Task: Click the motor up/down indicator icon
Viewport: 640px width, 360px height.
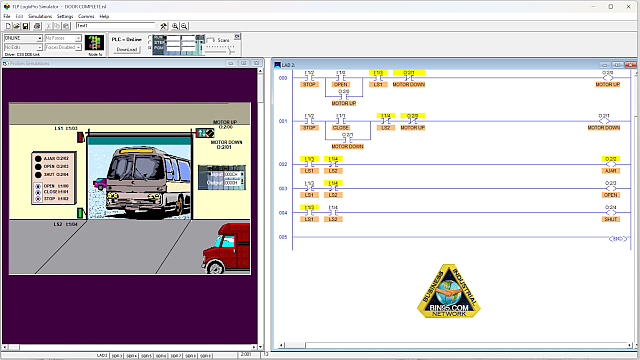Action: coord(205,133)
